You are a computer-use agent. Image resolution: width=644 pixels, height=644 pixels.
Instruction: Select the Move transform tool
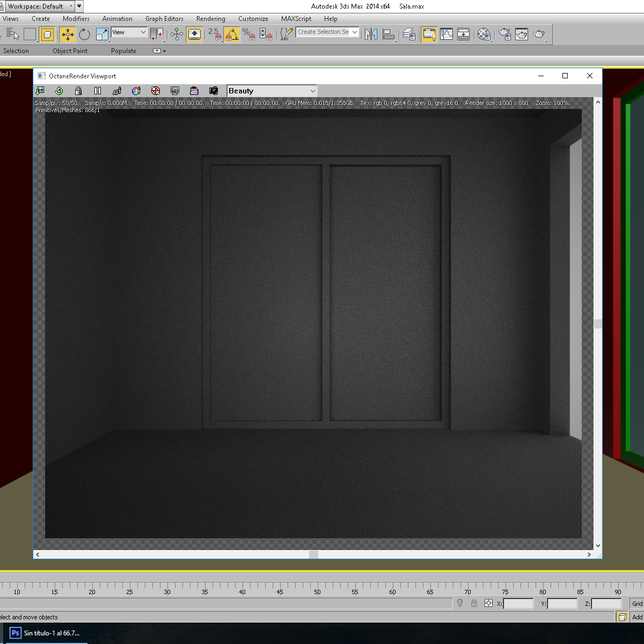pyautogui.click(x=67, y=34)
